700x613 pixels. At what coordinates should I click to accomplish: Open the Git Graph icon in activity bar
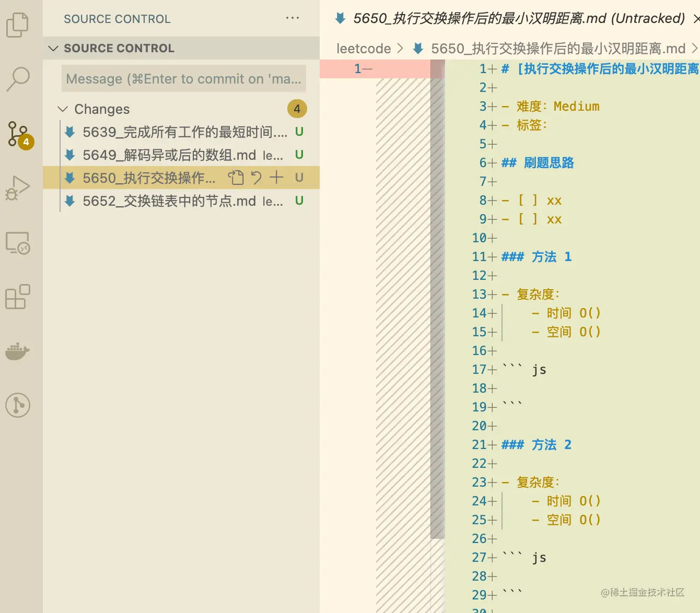[x=18, y=405]
